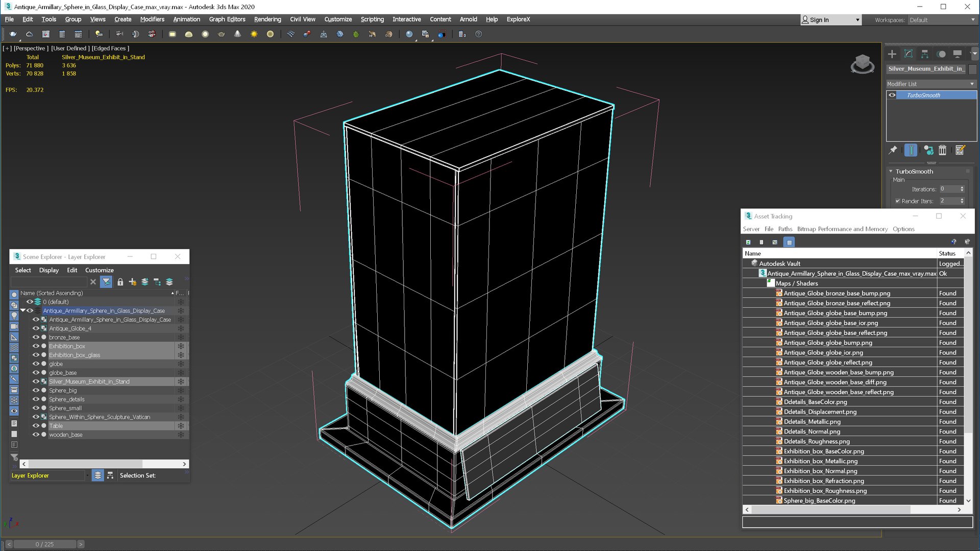Click the yellow sun light icon
980x551 pixels.
pyautogui.click(x=254, y=34)
